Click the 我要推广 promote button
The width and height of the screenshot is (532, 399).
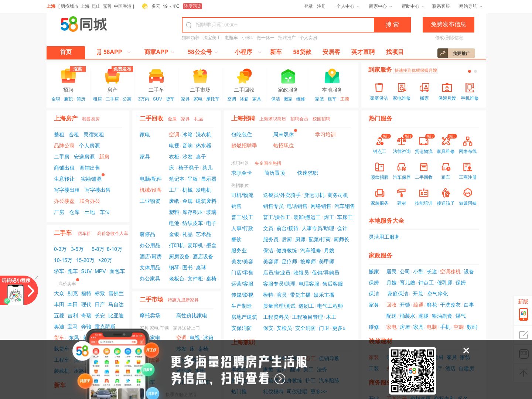click(456, 53)
